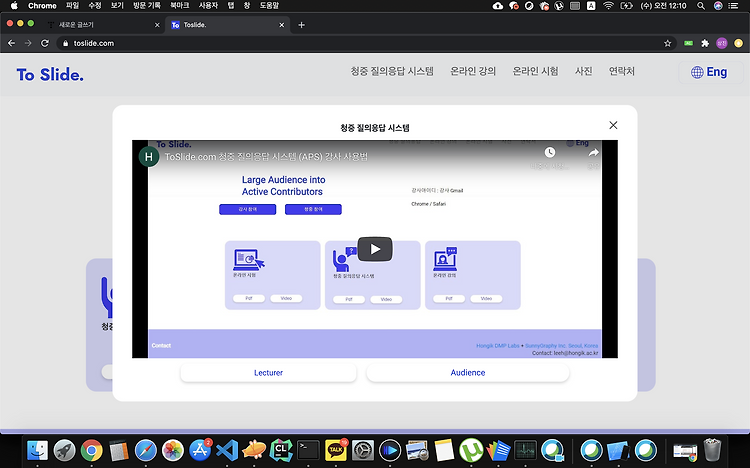View site info via the lock icon

click(66, 43)
